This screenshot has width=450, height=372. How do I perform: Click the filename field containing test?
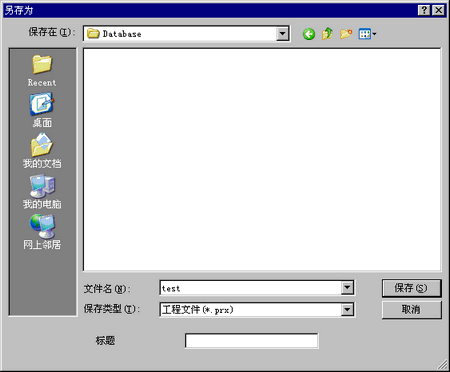[x=251, y=288]
